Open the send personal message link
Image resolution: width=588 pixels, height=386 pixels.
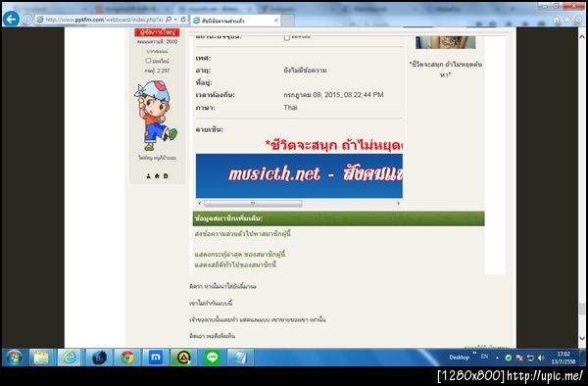tap(243, 234)
